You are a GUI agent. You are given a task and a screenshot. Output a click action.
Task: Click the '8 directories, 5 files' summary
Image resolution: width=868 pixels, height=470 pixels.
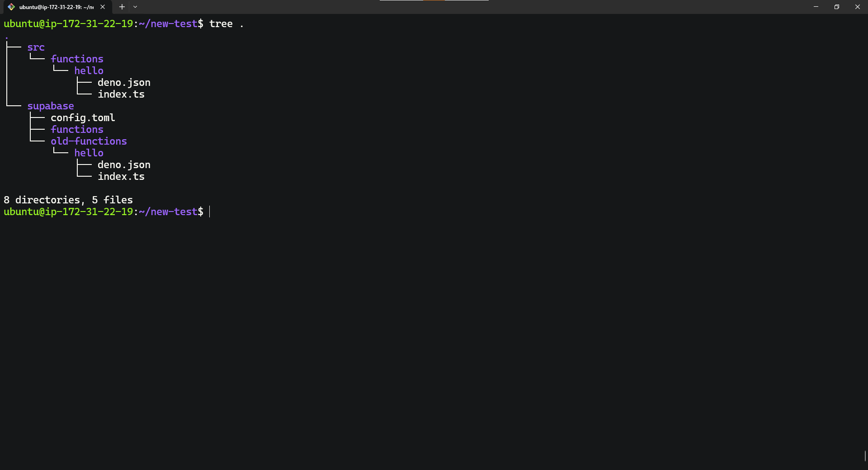tap(68, 200)
